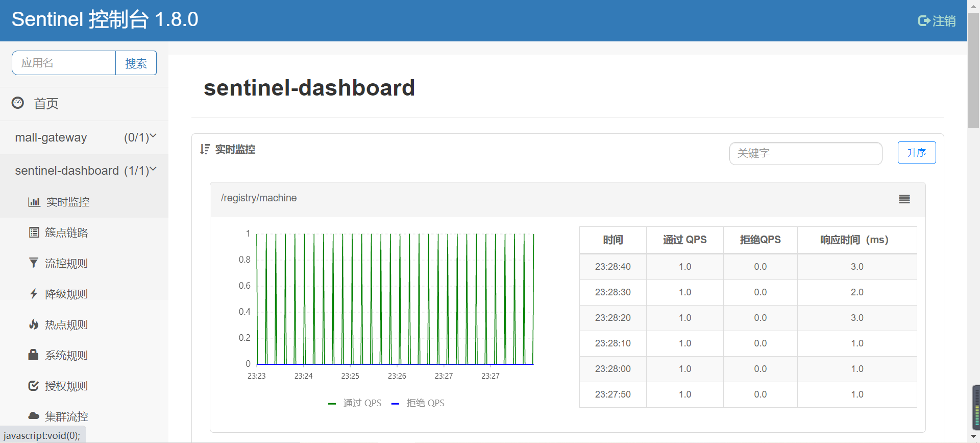Click the 降级规则 lightning bolt icon
The height and width of the screenshot is (443, 980).
pyautogui.click(x=34, y=293)
